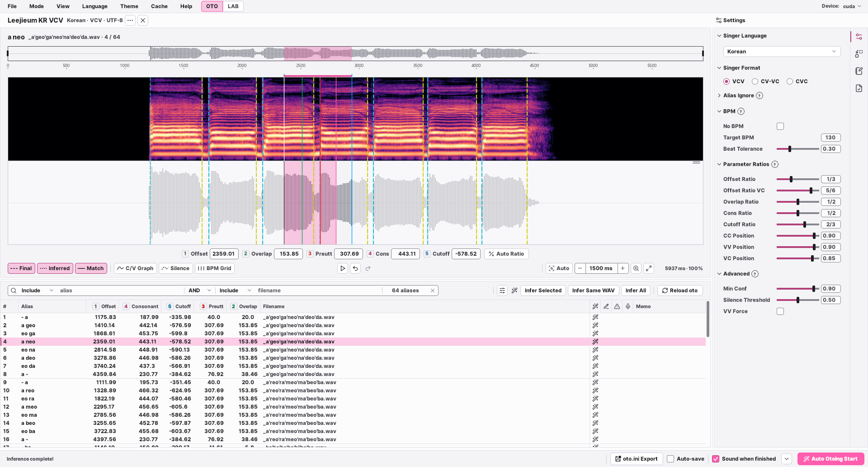This screenshot has height=467, width=868.
Task: Open the sliders settings sidebar icon
Action: tap(859, 37)
